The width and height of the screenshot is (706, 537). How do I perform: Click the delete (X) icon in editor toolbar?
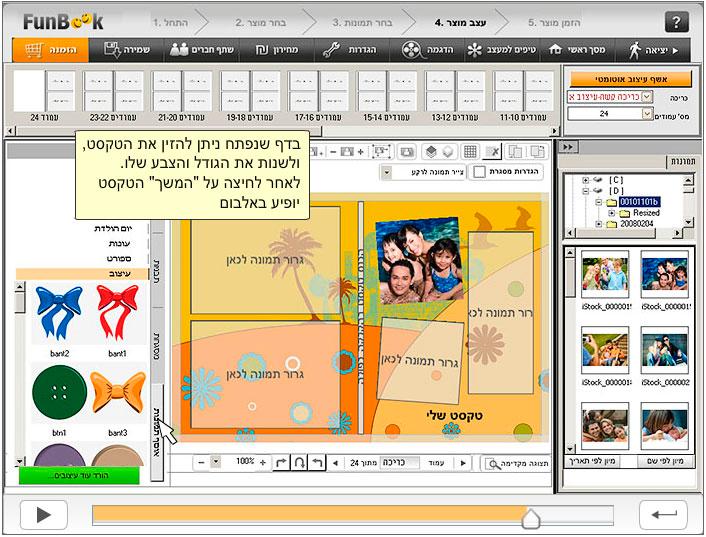(x=492, y=152)
